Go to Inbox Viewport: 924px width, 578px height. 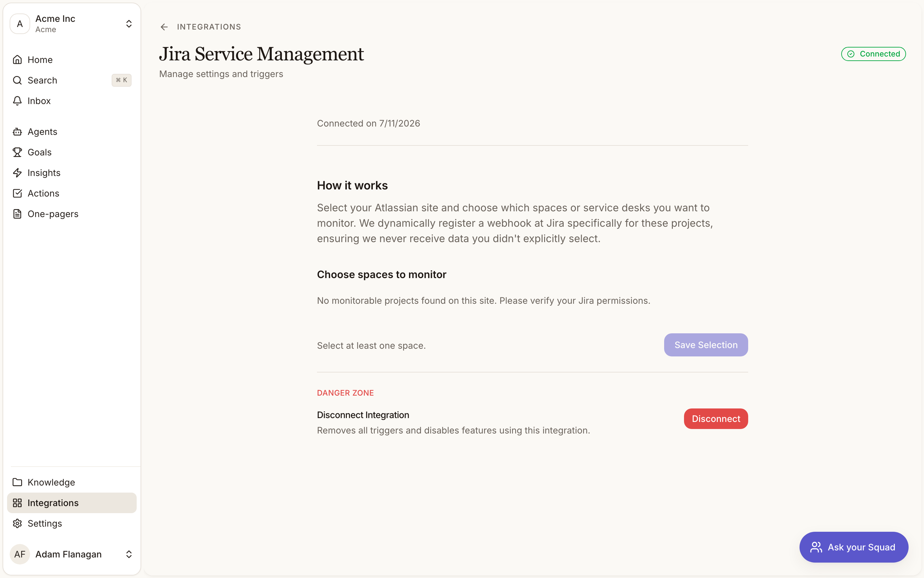coord(72,101)
